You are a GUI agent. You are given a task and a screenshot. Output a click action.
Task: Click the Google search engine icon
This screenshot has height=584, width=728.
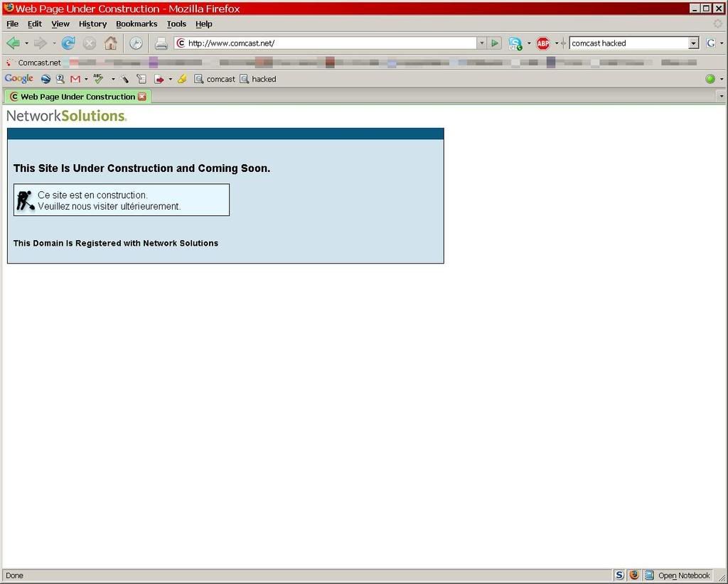pos(711,43)
